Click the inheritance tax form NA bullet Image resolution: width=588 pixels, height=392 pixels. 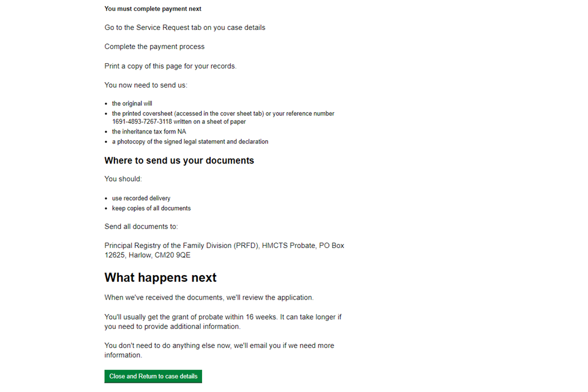(149, 132)
